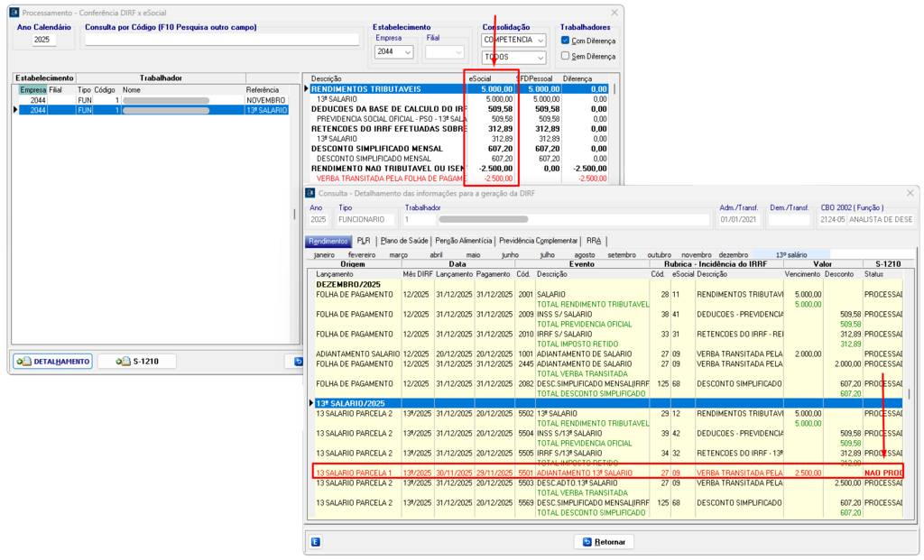Click the Consulta por Código search field

tap(221, 40)
